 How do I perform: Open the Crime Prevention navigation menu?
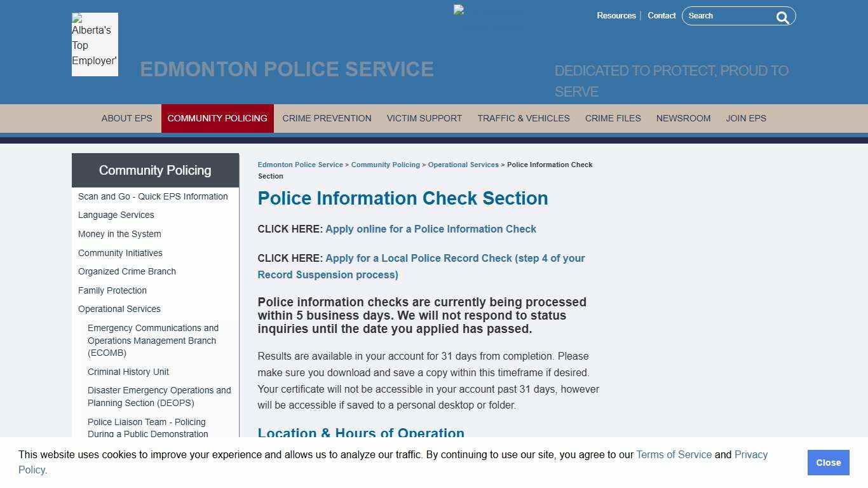327,118
